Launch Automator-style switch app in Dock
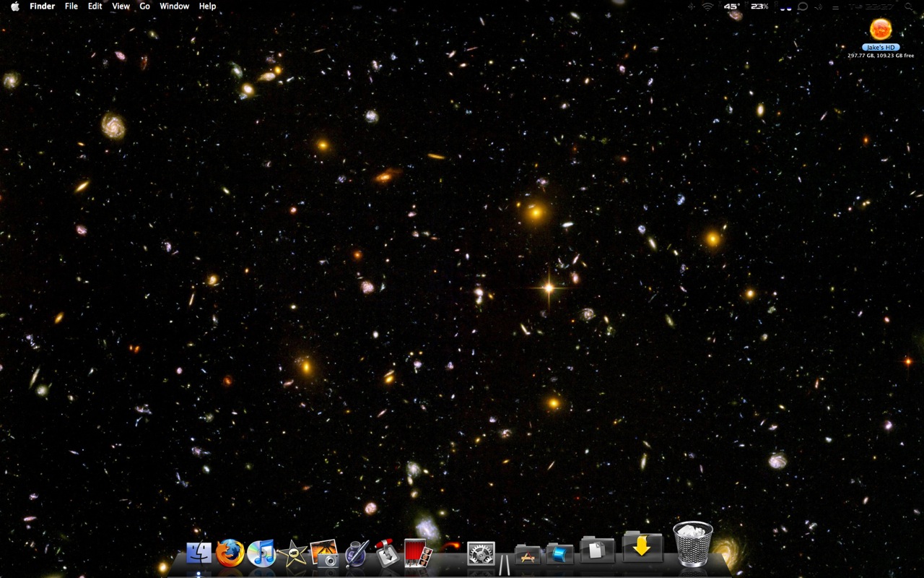 tap(386, 553)
